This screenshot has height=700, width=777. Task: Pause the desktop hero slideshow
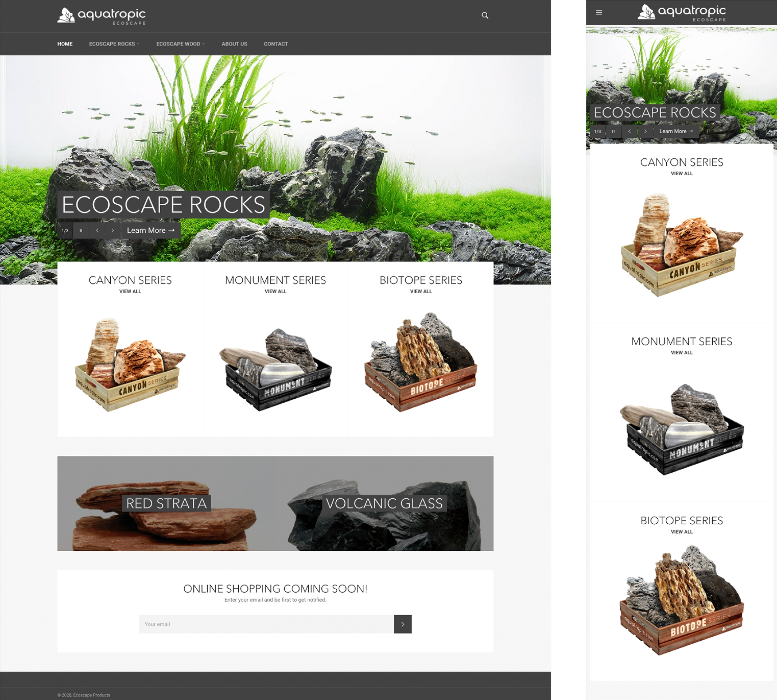[81, 230]
